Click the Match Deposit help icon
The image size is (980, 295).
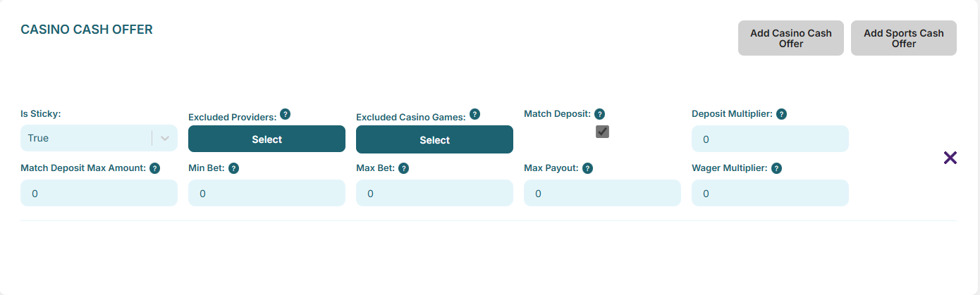[599, 113]
